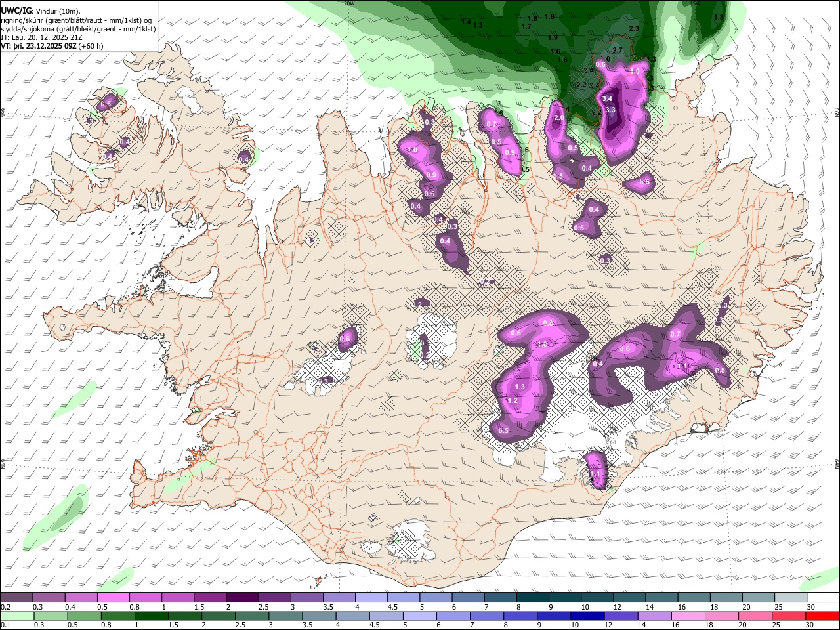Screen dimensions: 840x630
Task: Click the light pink swatch labeled 16 in the lower legend
Action: (688, 616)
